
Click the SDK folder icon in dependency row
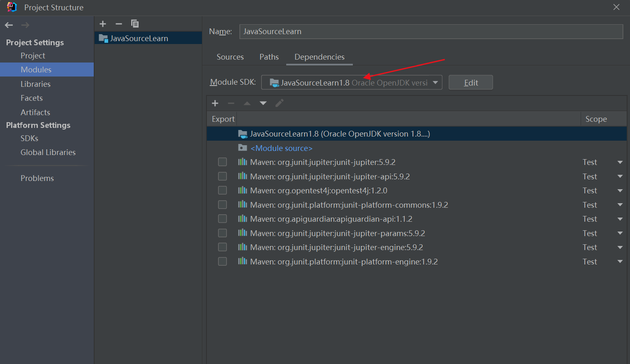point(243,134)
